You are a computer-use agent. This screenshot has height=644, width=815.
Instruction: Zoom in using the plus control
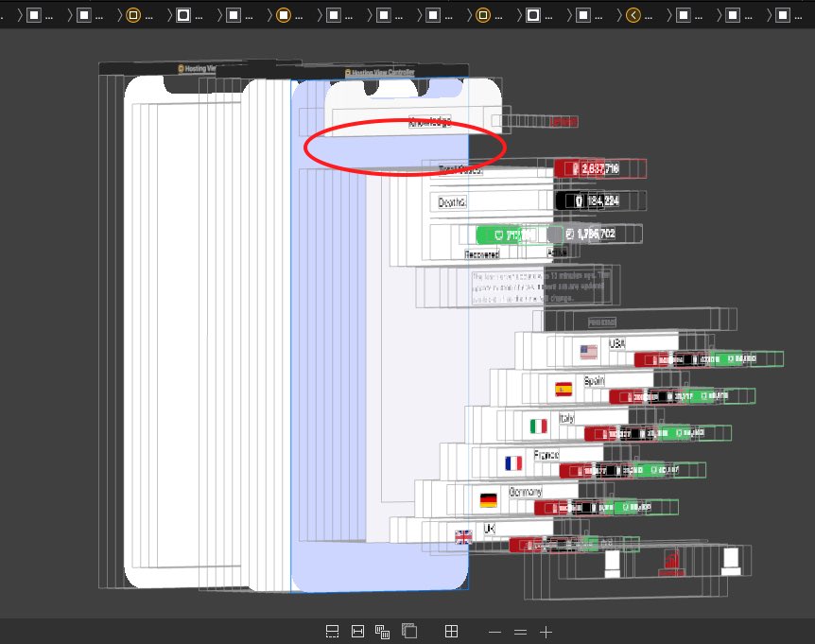(546, 631)
